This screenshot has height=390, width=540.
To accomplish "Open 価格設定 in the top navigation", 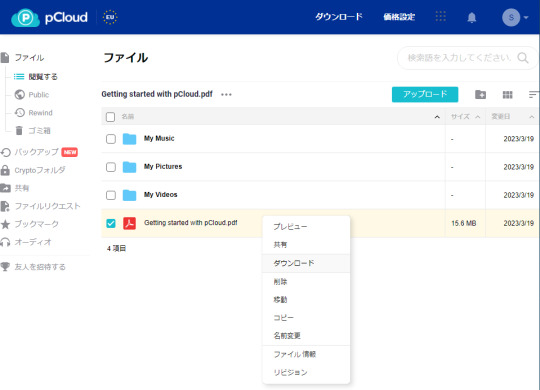I will point(399,17).
